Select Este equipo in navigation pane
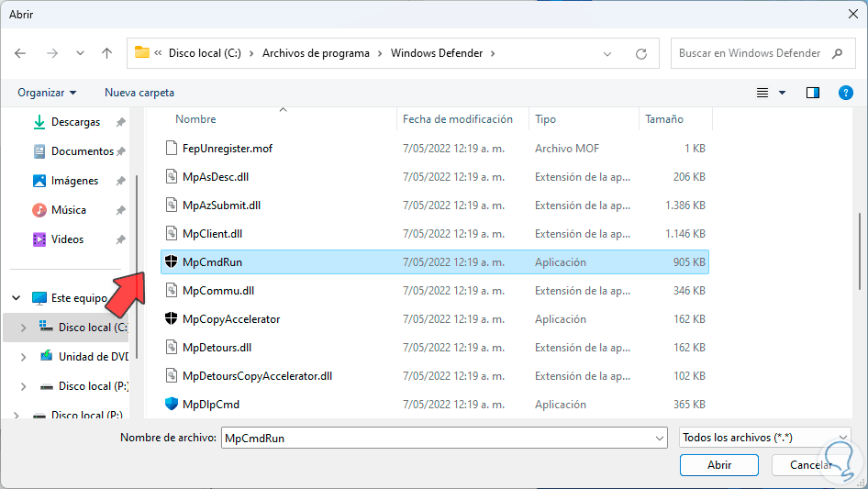Image resolution: width=868 pixels, height=489 pixels. click(x=79, y=298)
